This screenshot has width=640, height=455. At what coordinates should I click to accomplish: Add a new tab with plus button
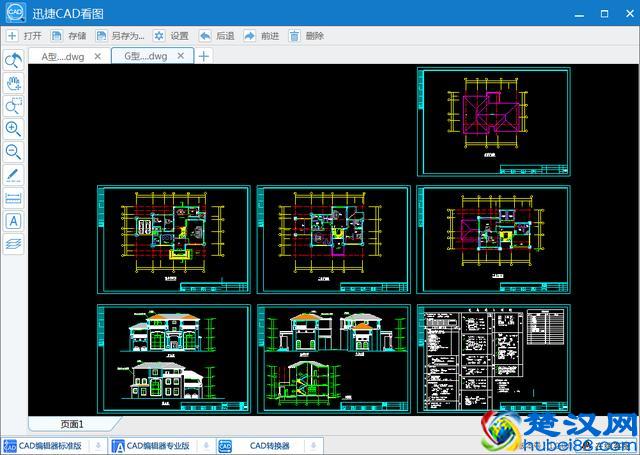click(x=204, y=56)
